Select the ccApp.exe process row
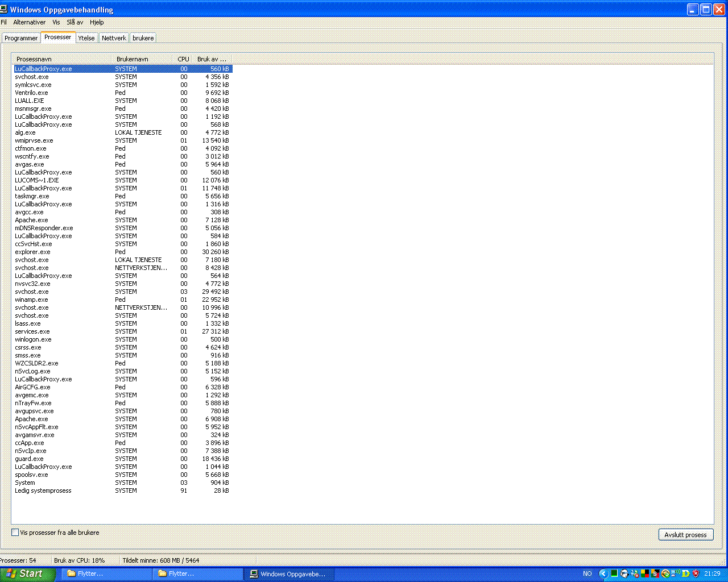 [x=123, y=443]
